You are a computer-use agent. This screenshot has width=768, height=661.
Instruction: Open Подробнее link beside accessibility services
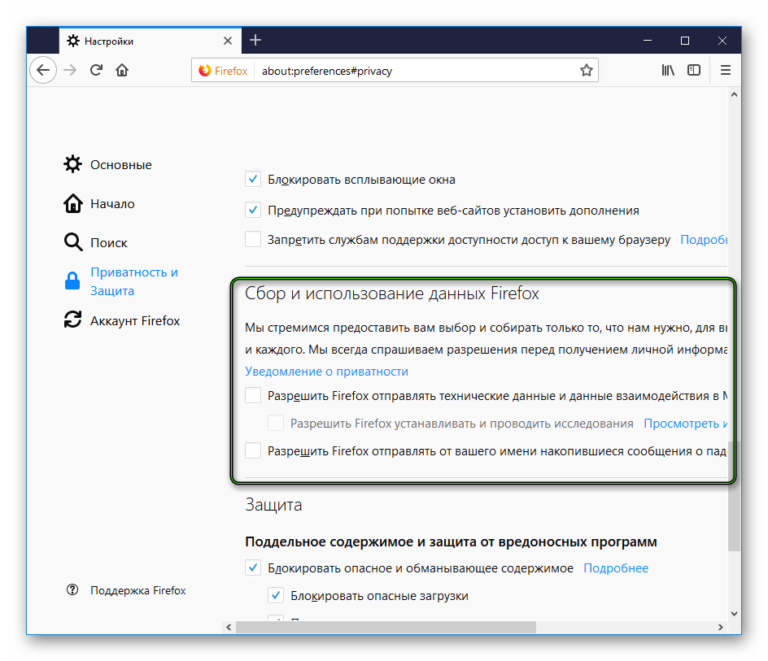pyautogui.click(x=704, y=239)
